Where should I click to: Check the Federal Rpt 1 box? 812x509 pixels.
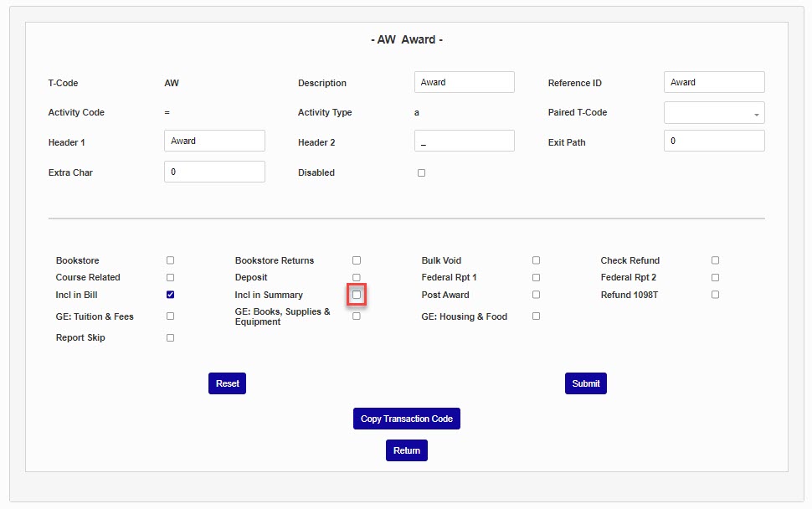pyautogui.click(x=536, y=277)
